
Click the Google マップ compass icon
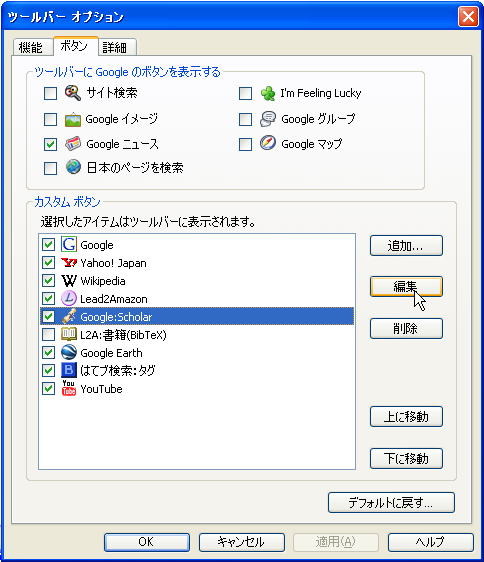coord(268,143)
